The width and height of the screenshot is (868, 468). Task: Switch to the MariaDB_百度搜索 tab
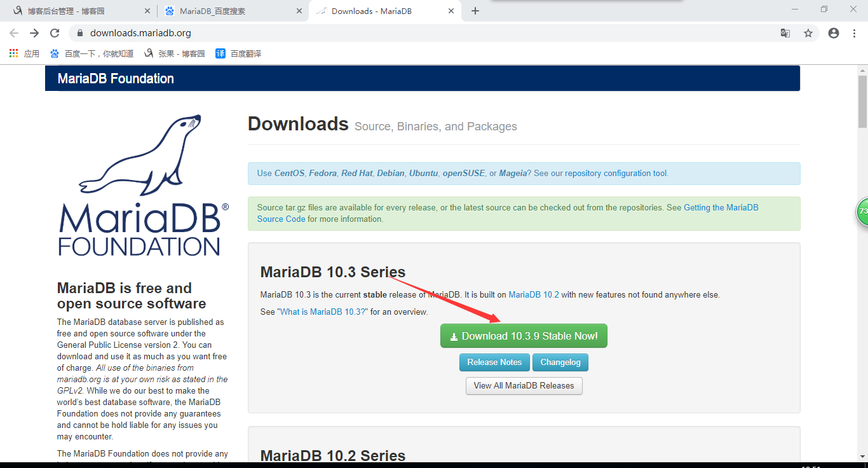point(233,11)
